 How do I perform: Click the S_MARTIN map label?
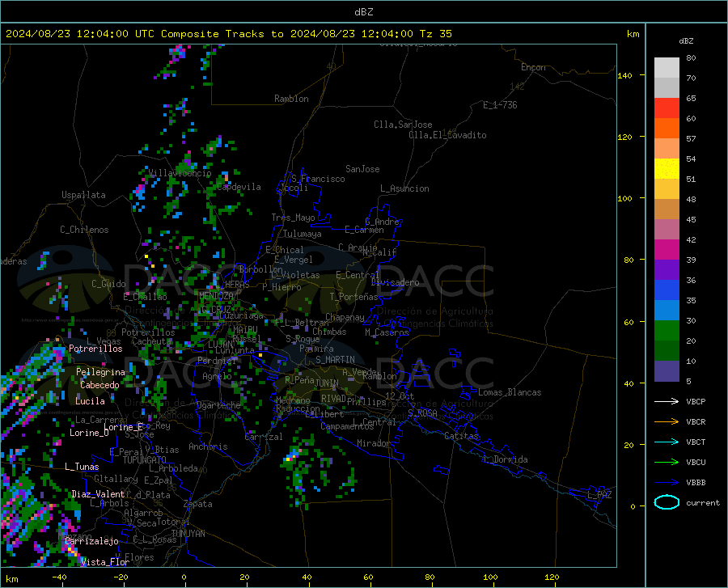click(335, 360)
